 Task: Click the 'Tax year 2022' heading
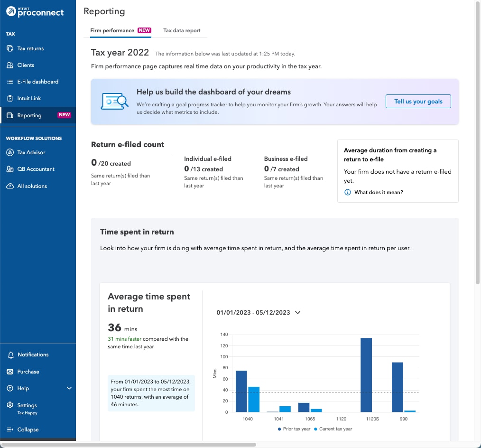[120, 53]
